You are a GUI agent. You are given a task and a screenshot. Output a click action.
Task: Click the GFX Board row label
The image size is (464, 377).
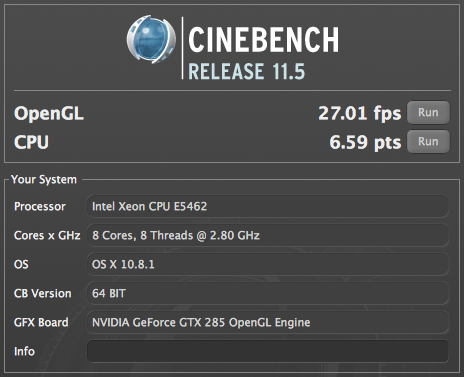41,322
